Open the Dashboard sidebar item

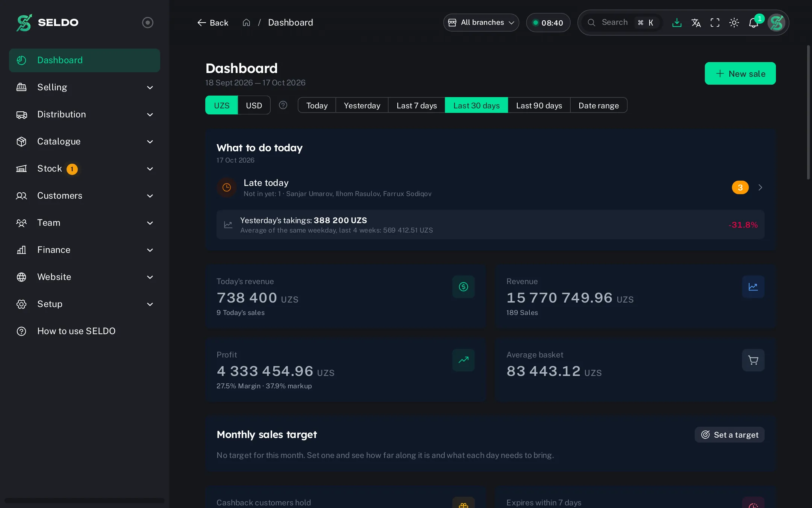tap(85, 60)
